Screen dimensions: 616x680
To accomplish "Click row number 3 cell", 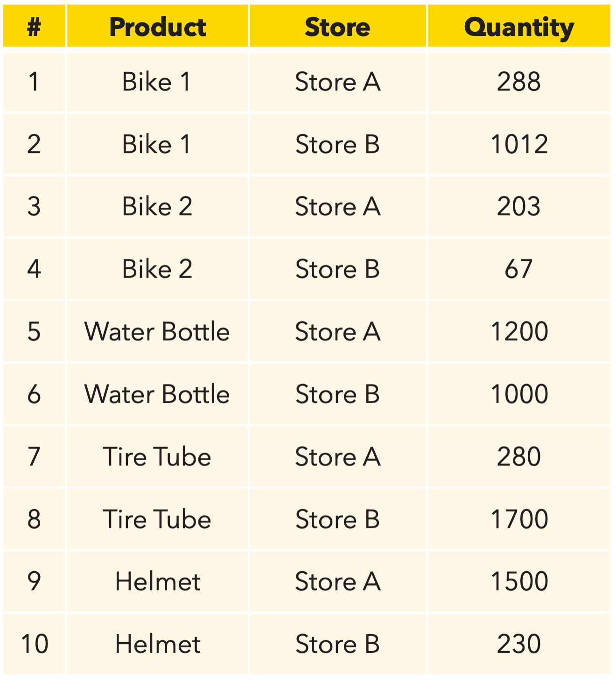I will coord(34,206).
